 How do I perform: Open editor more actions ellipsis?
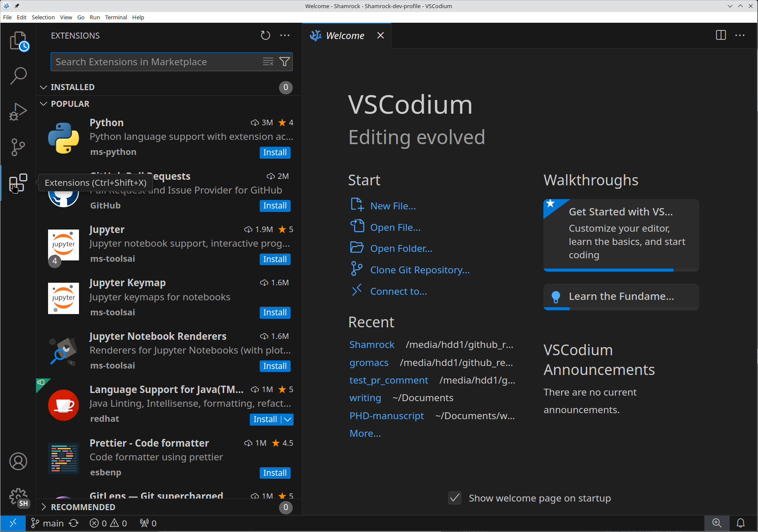tap(740, 35)
